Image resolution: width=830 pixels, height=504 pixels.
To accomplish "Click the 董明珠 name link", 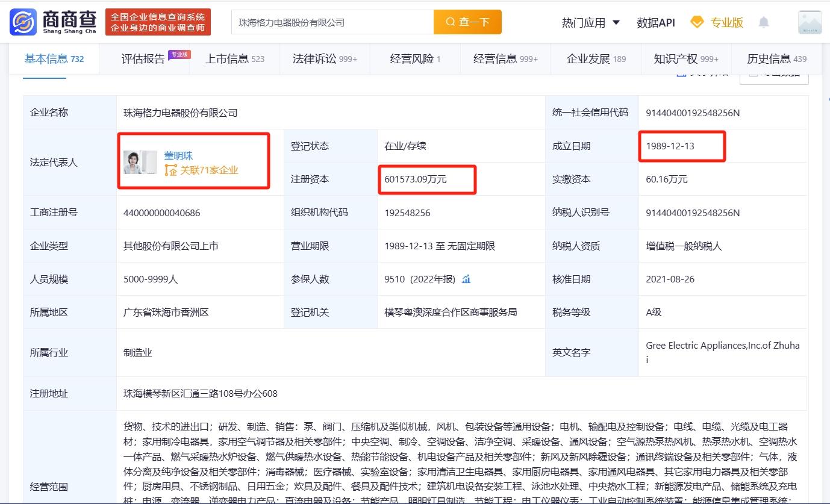I will 178,155.
